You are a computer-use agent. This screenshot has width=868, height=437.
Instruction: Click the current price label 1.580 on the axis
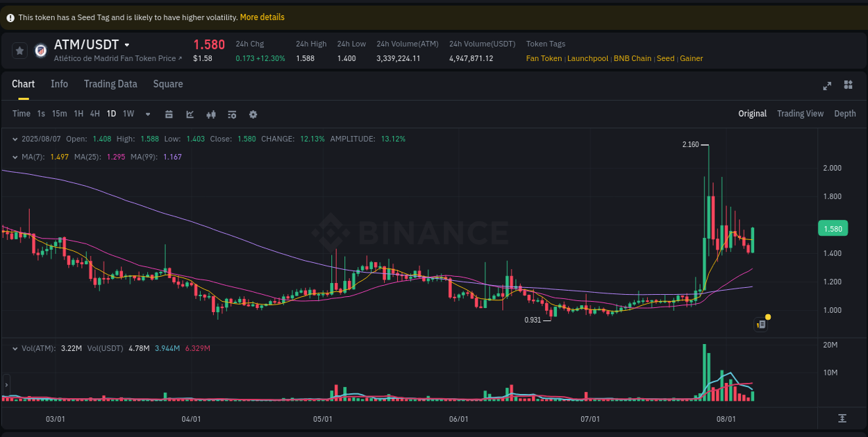pos(833,228)
